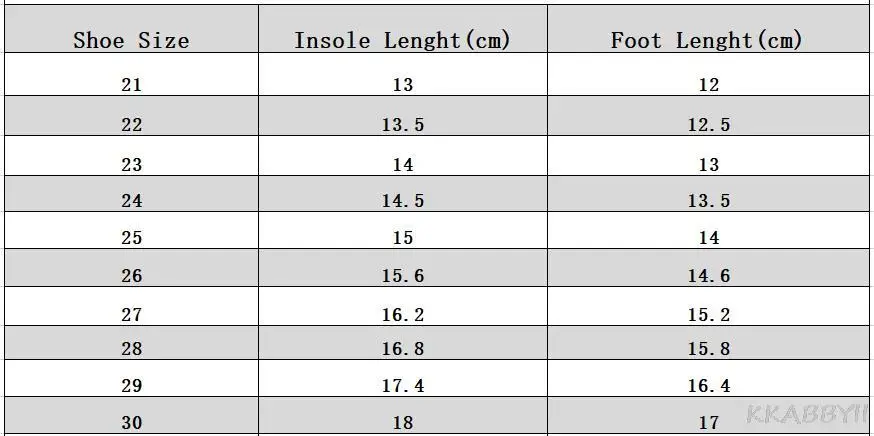Select the 15.6 insole length cell
874x436 pixels.
pyautogui.click(x=402, y=276)
